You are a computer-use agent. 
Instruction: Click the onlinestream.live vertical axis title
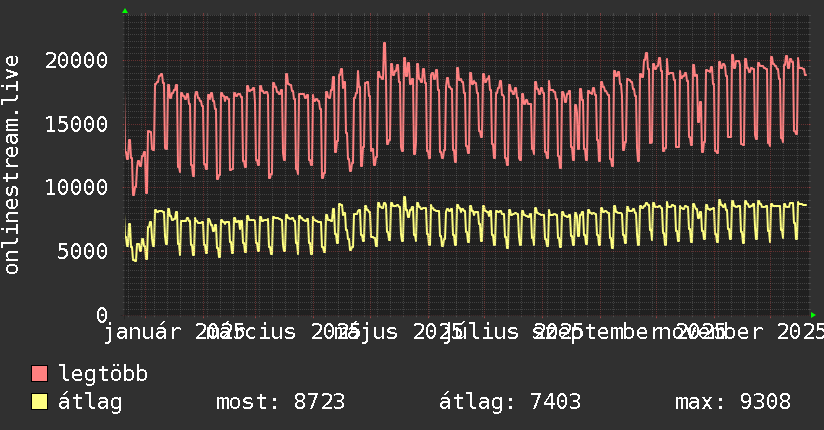(12, 165)
